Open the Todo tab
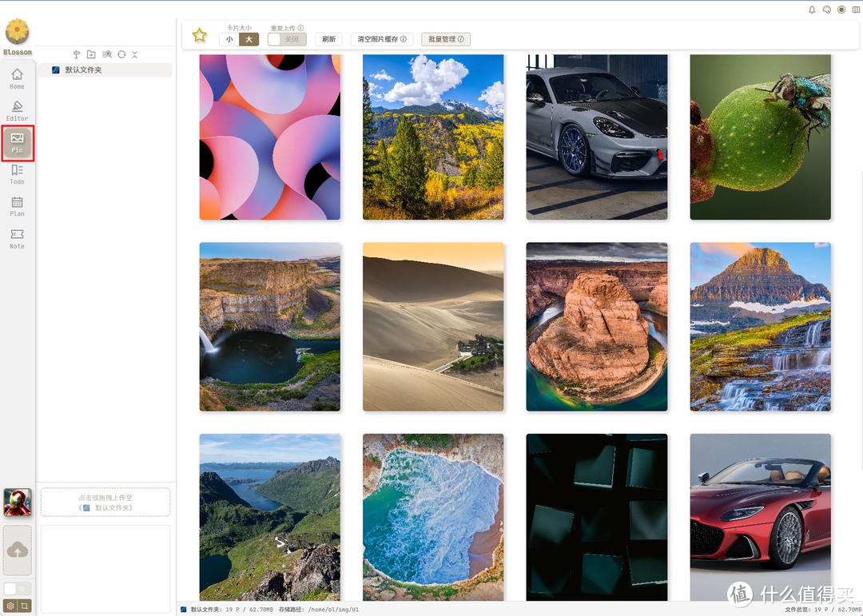 (x=17, y=174)
